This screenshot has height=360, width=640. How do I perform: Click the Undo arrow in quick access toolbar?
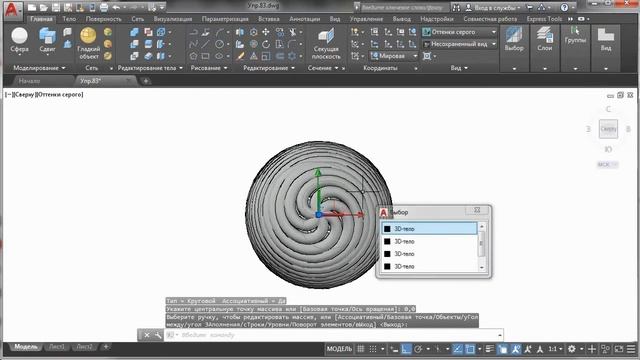116,7
